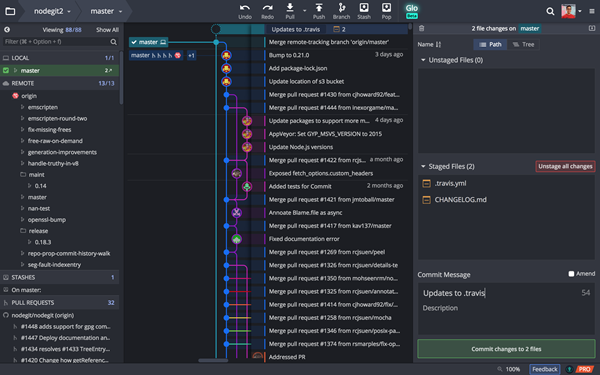The width and height of the screenshot is (600, 375).
Task: Collapse the release folder
Action: click(23, 231)
